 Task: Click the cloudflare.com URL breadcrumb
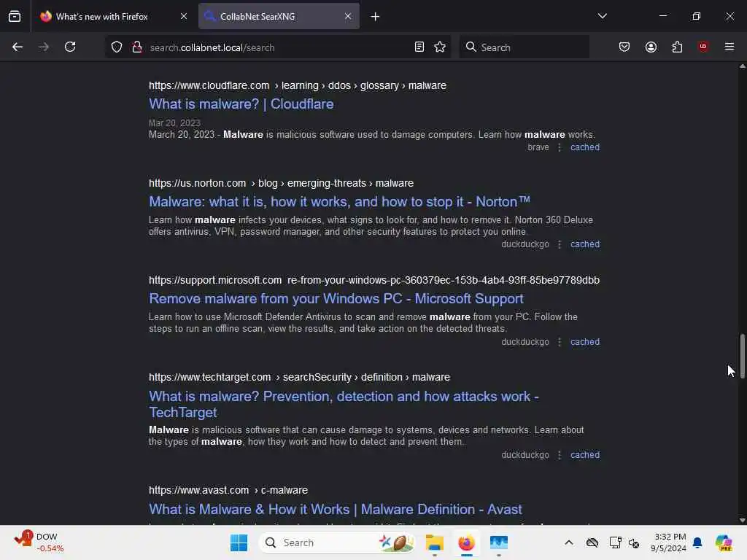pyautogui.click(x=298, y=86)
